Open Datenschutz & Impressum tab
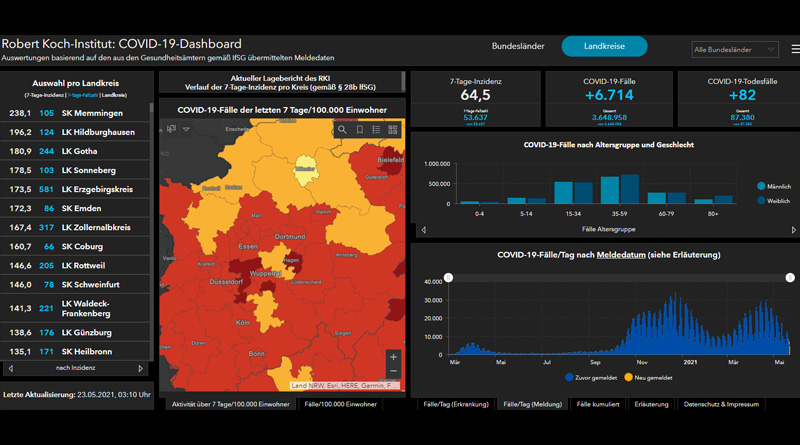Screen dimensions: 800x445 coord(721,404)
